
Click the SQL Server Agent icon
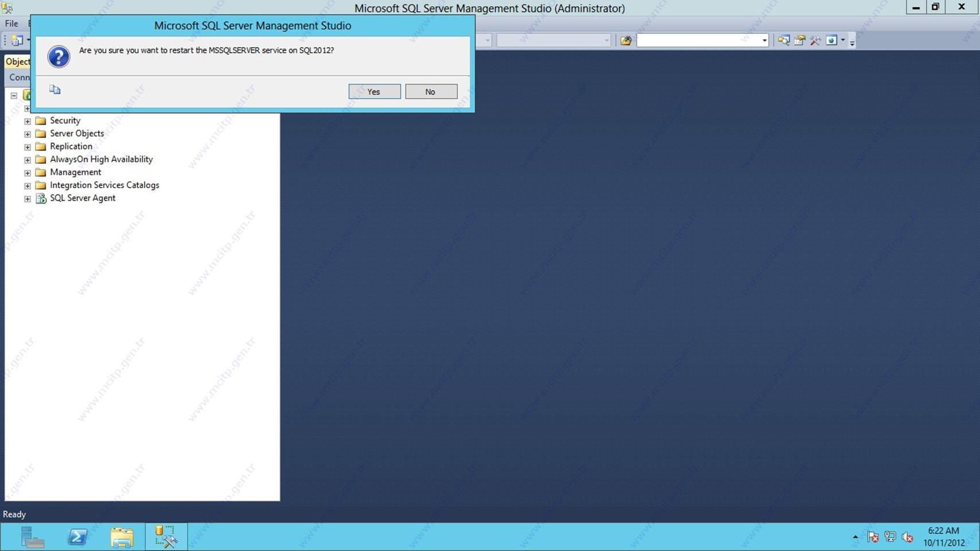click(41, 199)
